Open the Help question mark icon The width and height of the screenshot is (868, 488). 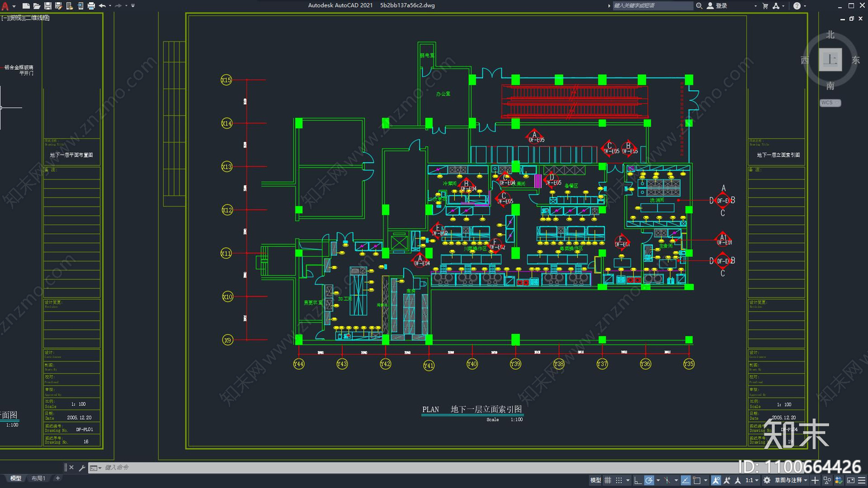pyautogui.click(x=796, y=6)
